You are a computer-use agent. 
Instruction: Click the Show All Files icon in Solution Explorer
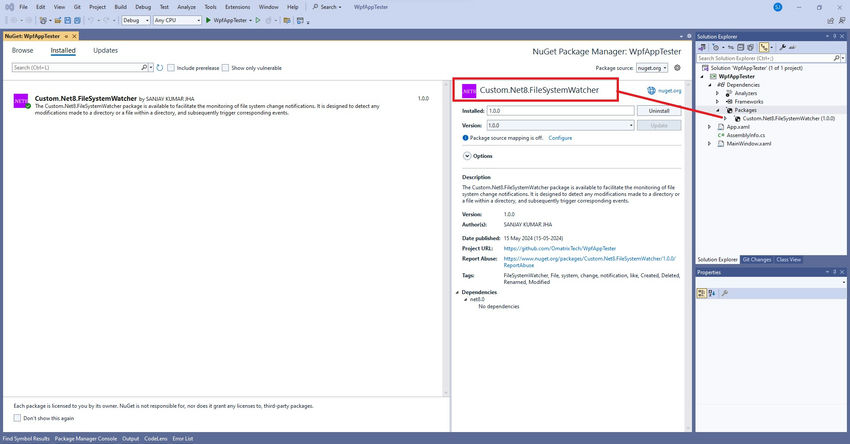751,48
